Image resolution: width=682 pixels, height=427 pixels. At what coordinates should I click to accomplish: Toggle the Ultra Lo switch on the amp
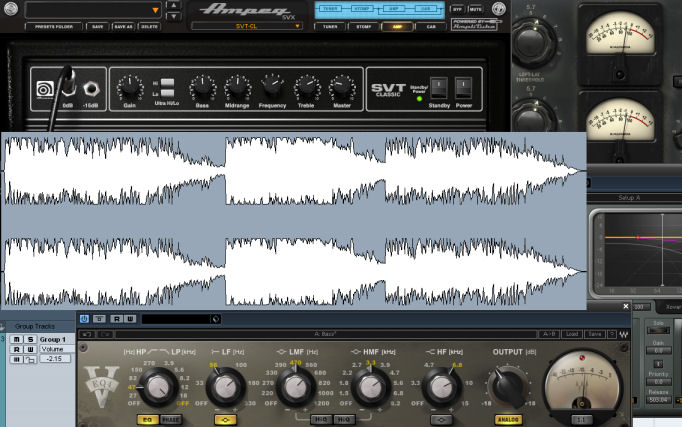[x=167, y=93]
